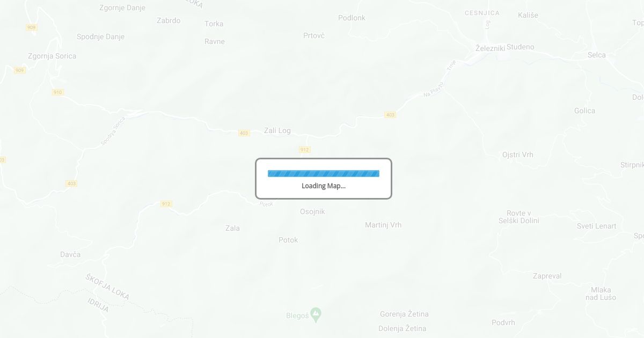Image resolution: width=644 pixels, height=338 pixels.
Task: Click the striped Loading Map progress bar
Action: click(324, 173)
